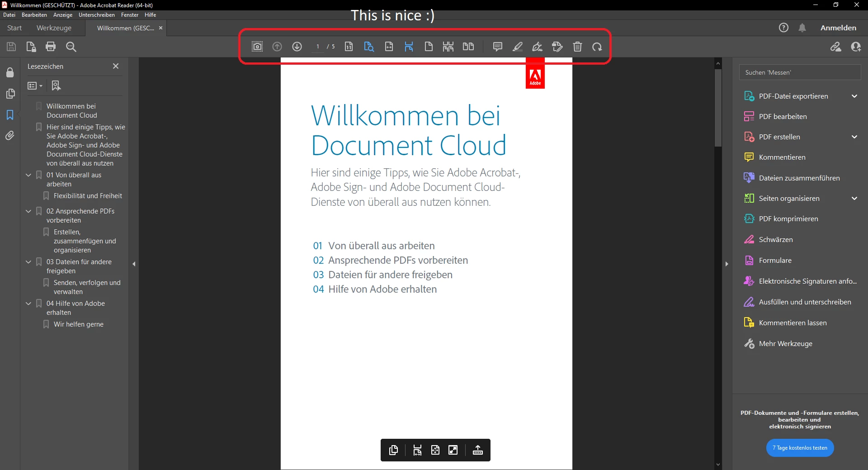Image resolution: width=868 pixels, height=470 pixels.
Task: Open the Datei menu
Action: click(x=9, y=15)
